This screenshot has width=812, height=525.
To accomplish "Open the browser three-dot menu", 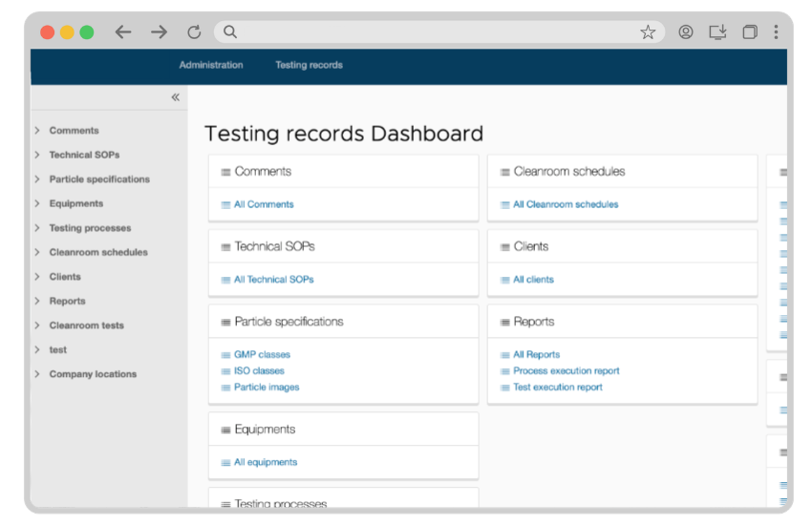I will (776, 32).
